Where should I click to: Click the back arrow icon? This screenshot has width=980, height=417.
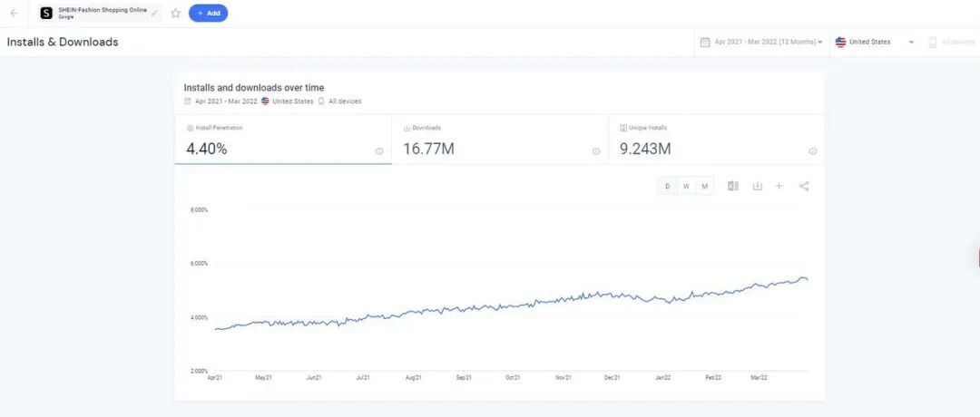[14, 14]
